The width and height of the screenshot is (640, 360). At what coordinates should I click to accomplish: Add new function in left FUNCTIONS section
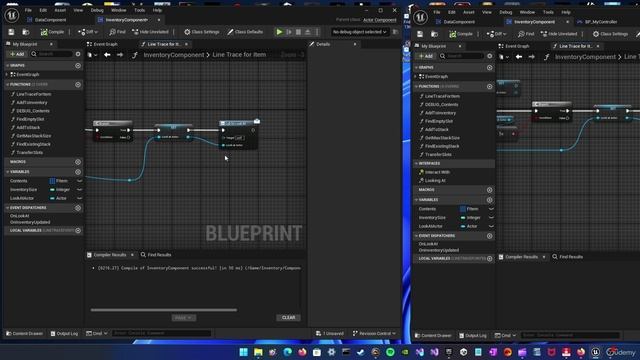pos(78,84)
